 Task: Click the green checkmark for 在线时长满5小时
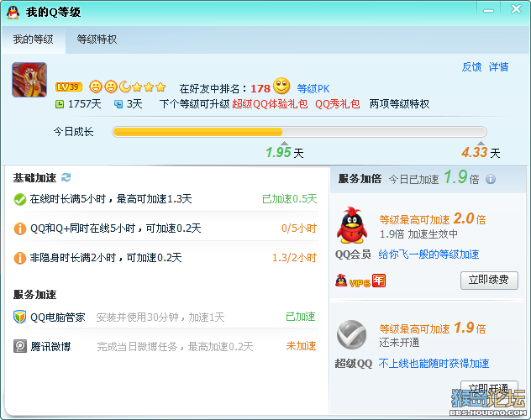point(20,199)
